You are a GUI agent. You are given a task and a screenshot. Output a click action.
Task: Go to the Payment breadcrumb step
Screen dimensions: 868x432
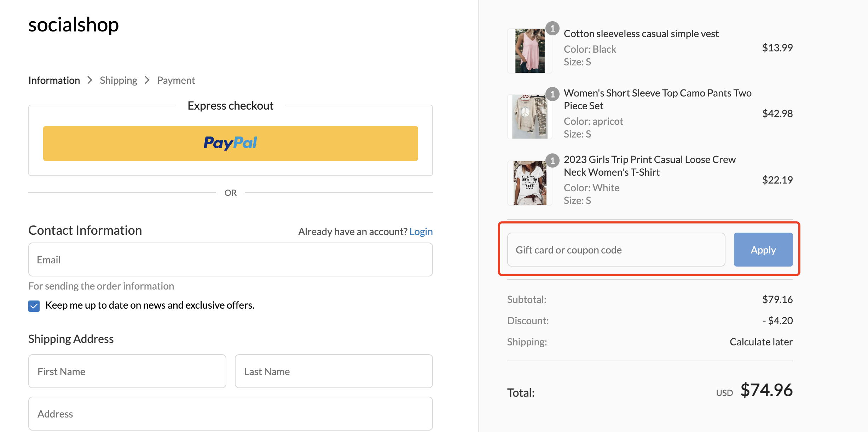pyautogui.click(x=176, y=80)
